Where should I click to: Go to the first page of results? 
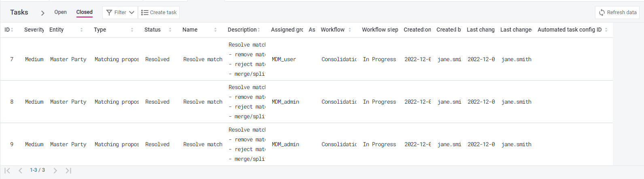(x=7, y=170)
